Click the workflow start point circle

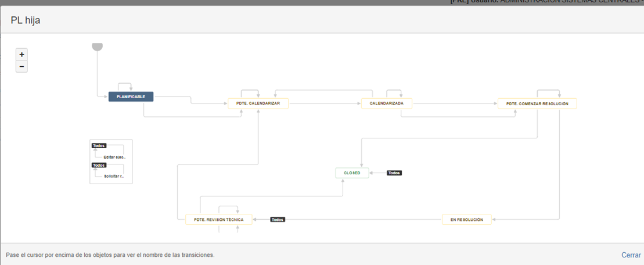pyautogui.click(x=98, y=46)
